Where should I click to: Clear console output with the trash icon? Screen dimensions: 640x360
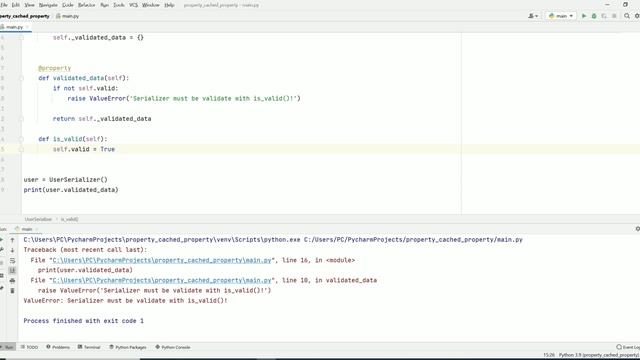coord(12,291)
